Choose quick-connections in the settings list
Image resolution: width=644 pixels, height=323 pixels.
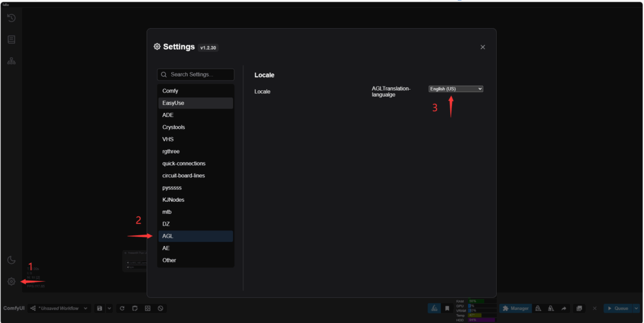coord(196,164)
